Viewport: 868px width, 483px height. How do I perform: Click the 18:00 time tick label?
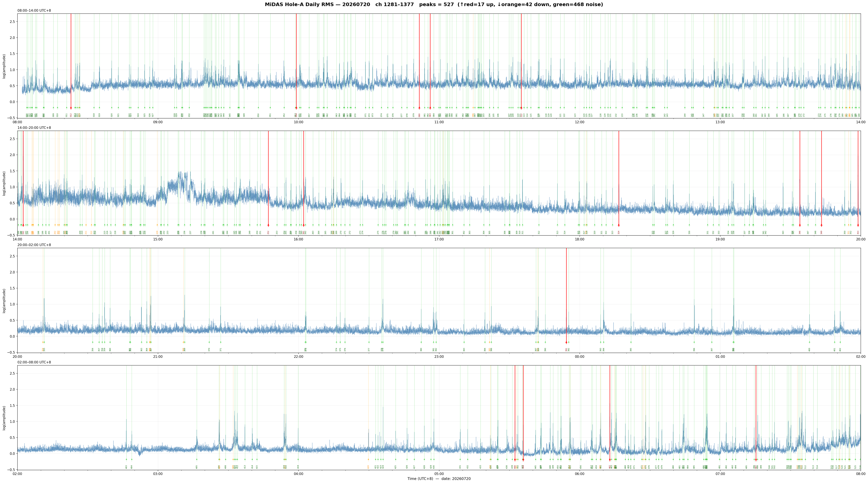coord(580,239)
